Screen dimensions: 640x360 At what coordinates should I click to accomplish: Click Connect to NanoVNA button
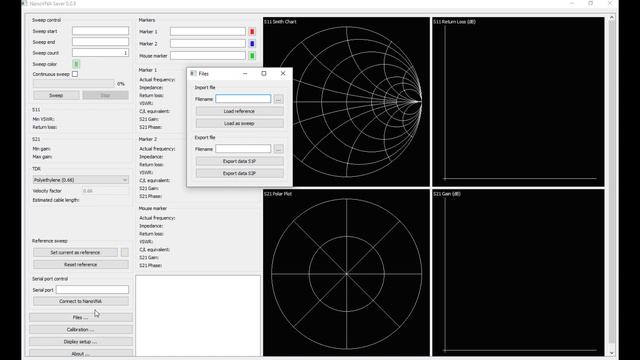pos(80,301)
